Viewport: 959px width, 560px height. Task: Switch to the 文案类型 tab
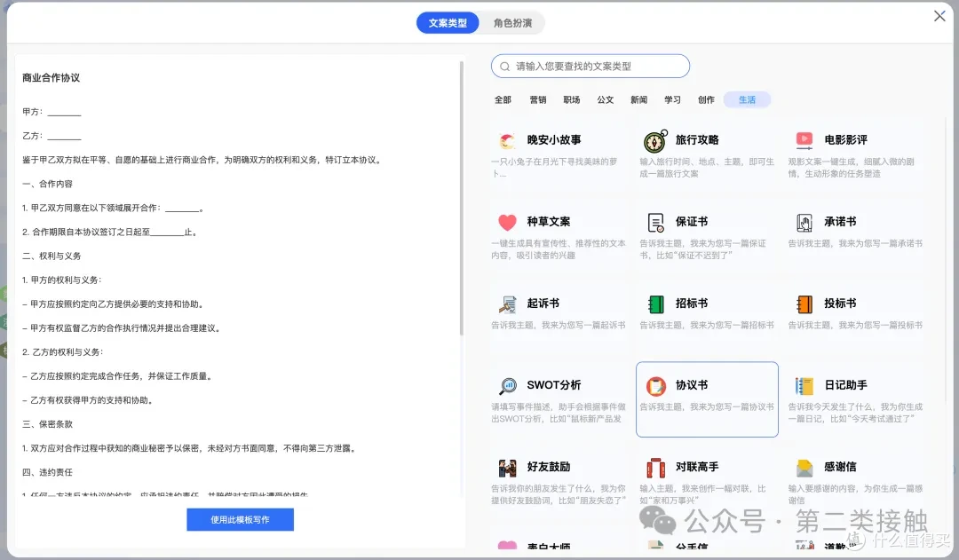448,23
